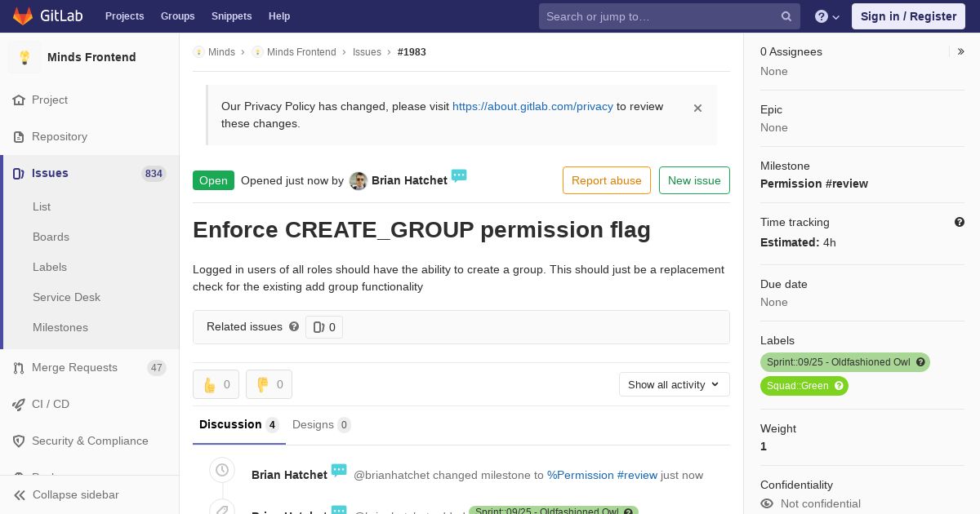Click the Issues icon in sidebar
This screenshot has height=514, width=980.
[19, 173]
